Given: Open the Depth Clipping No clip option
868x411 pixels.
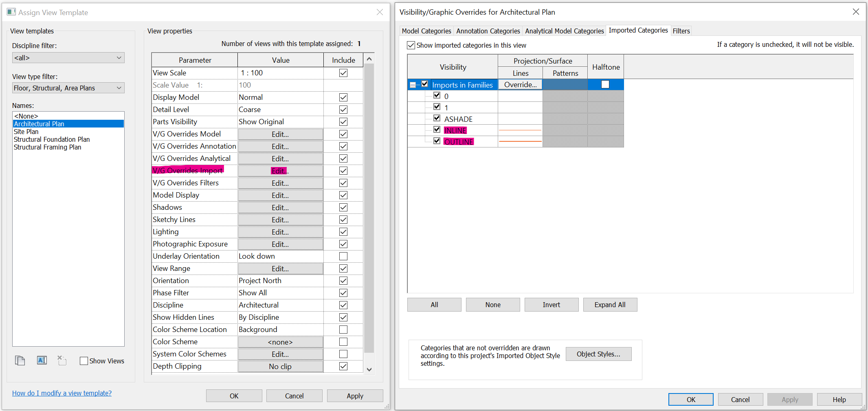Looking at the screenshot, I should (280, 367).
